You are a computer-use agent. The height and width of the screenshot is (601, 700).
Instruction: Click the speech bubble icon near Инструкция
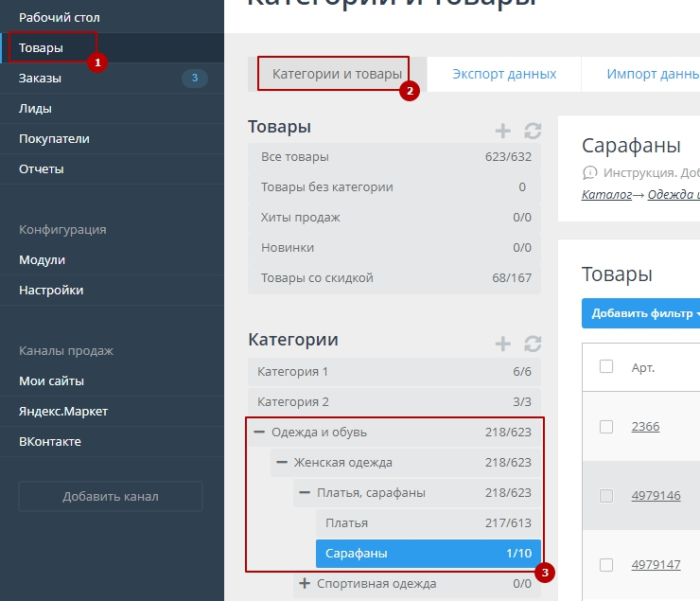pos(590,172)
